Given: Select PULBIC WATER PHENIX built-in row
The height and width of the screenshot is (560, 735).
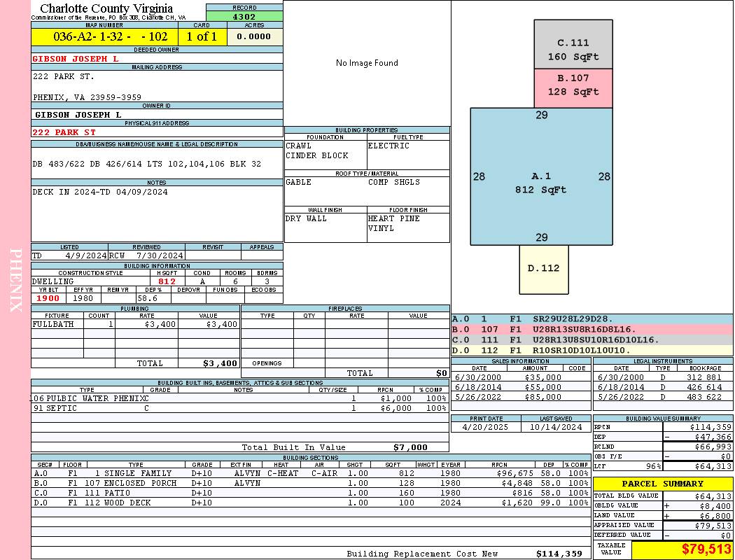Looking at the screenshot, I should click(240, 398).
